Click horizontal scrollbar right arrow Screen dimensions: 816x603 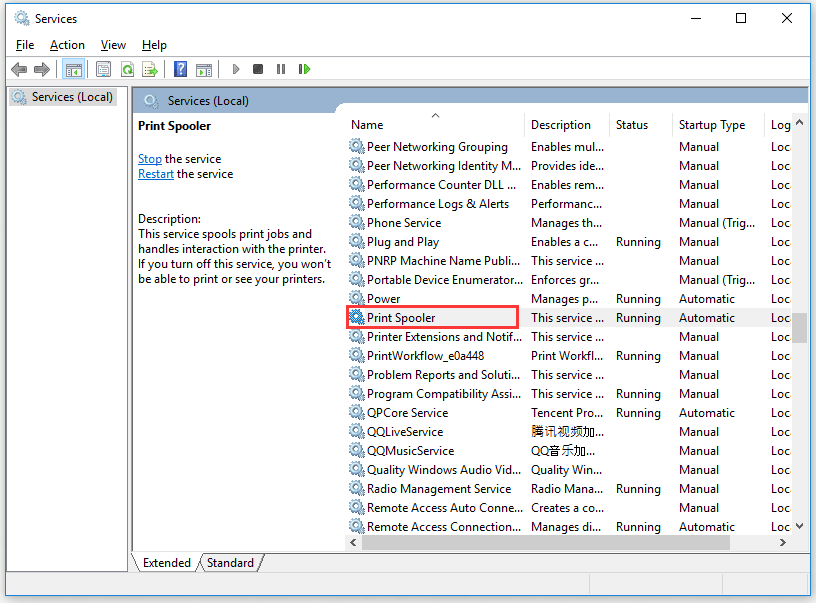783,542
